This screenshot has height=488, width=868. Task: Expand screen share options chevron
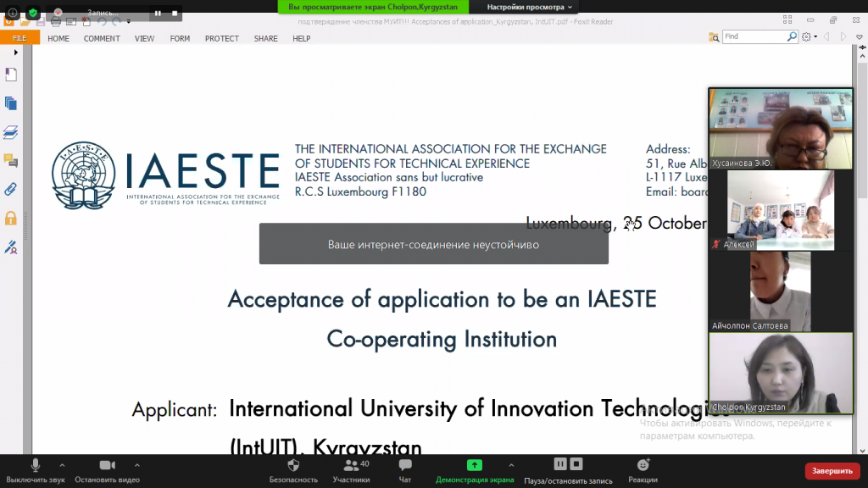pos(511,465)
